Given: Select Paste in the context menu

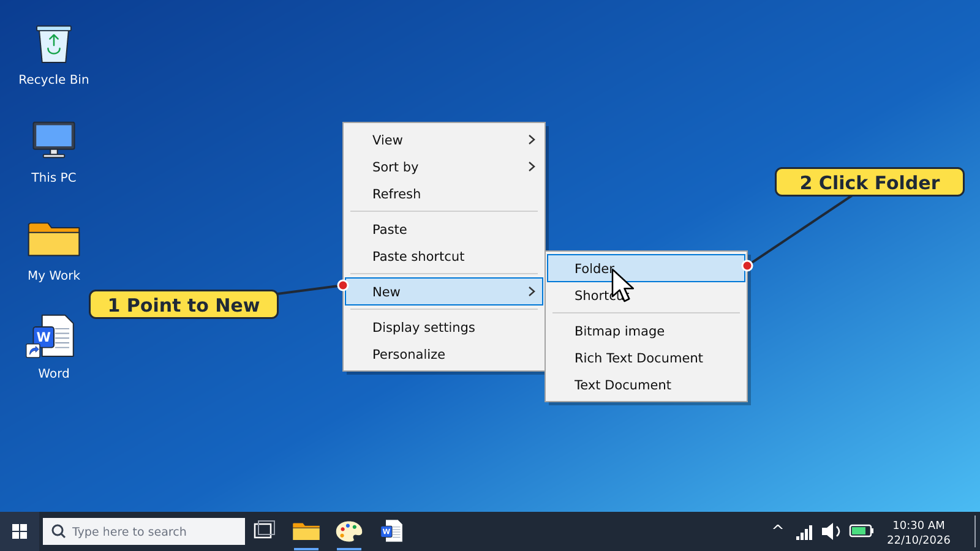Looking at the screenshot, I should pos(444,229).
